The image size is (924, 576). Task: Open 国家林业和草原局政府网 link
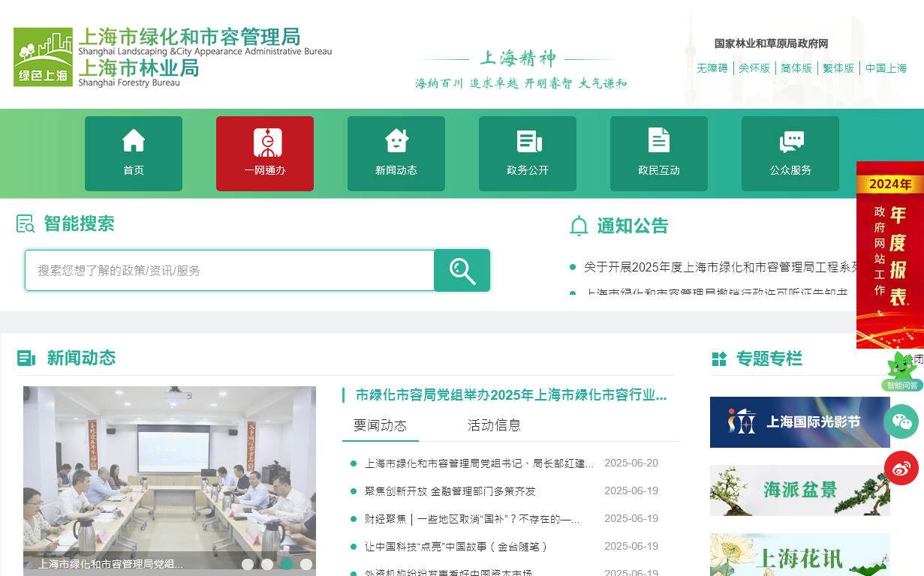click(x=771, y=44)
